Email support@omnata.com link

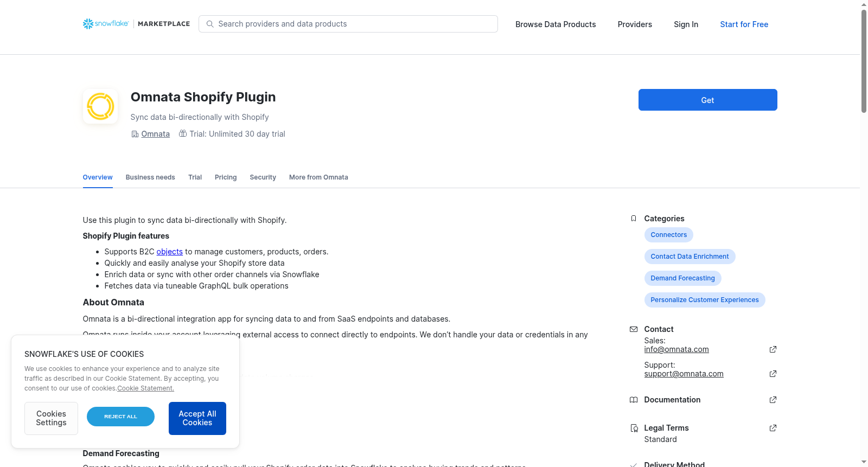684,374
